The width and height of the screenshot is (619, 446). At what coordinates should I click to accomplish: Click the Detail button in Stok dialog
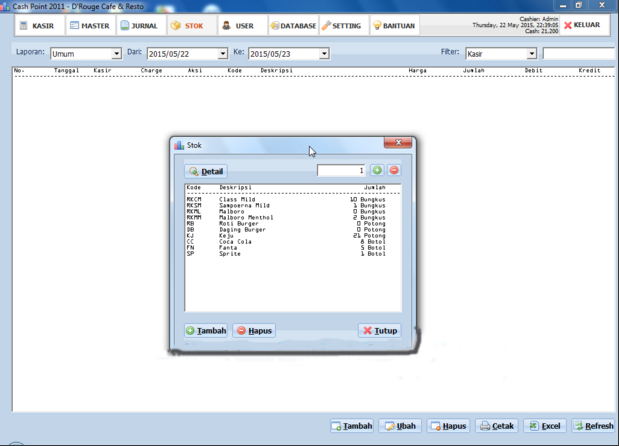206,171
